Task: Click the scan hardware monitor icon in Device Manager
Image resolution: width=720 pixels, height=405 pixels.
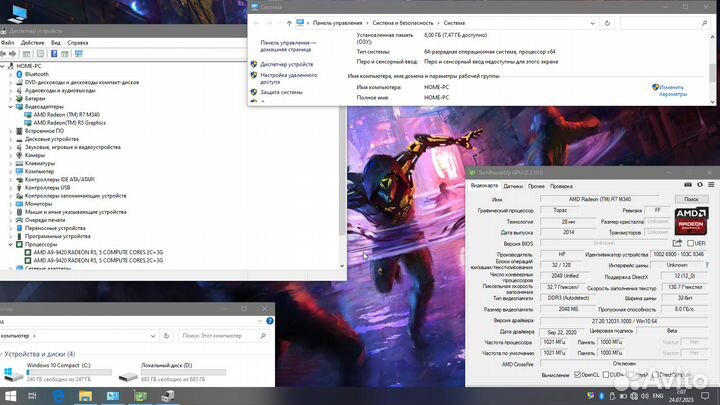Action: click(79, 54)
